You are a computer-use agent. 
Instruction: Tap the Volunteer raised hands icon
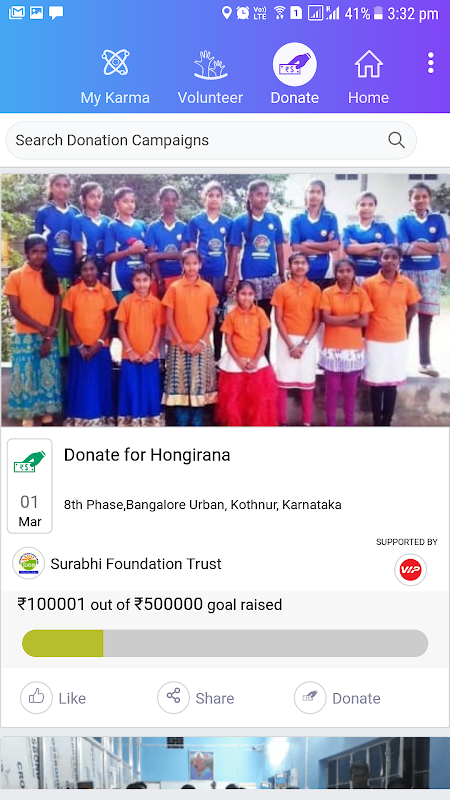click(210, 64)
